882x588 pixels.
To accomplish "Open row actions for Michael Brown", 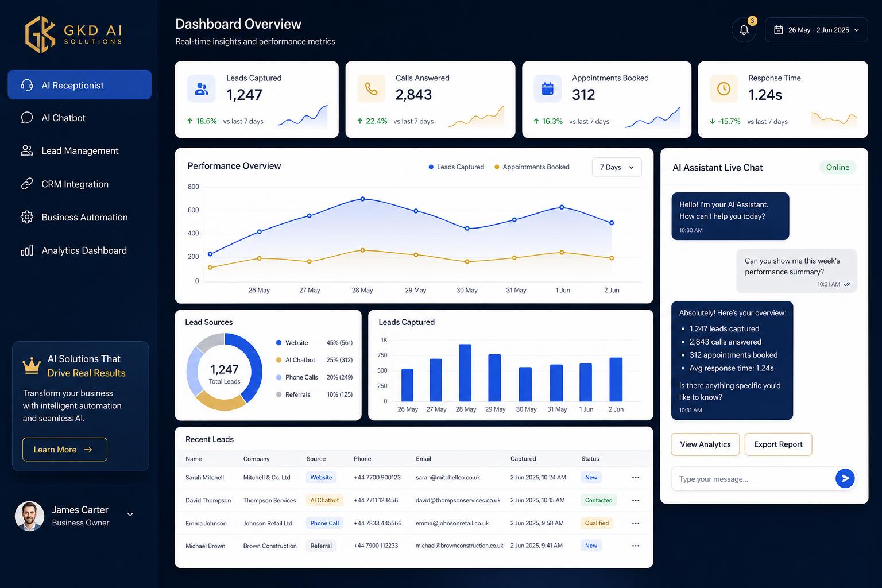I will tap(636, 546).
